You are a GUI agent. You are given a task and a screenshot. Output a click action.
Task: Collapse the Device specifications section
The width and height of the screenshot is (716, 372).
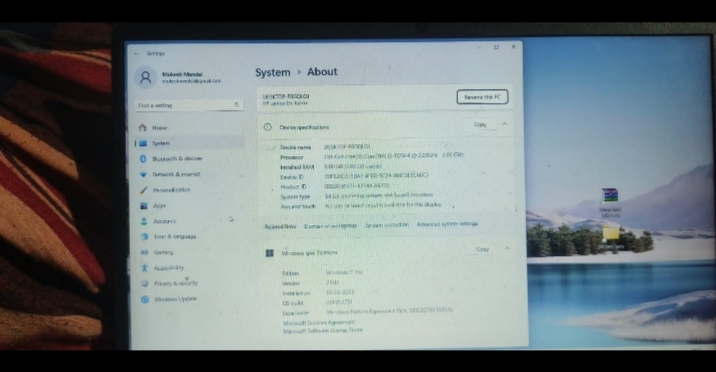point(505,124)
